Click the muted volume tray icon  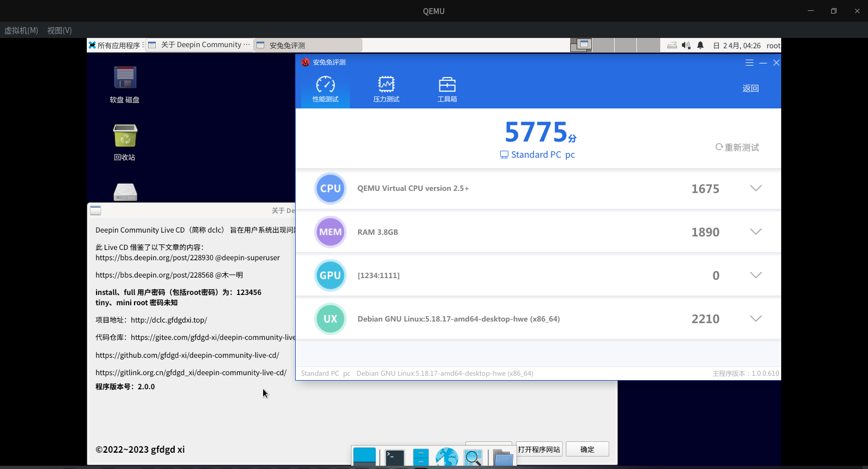coord(686,46)
